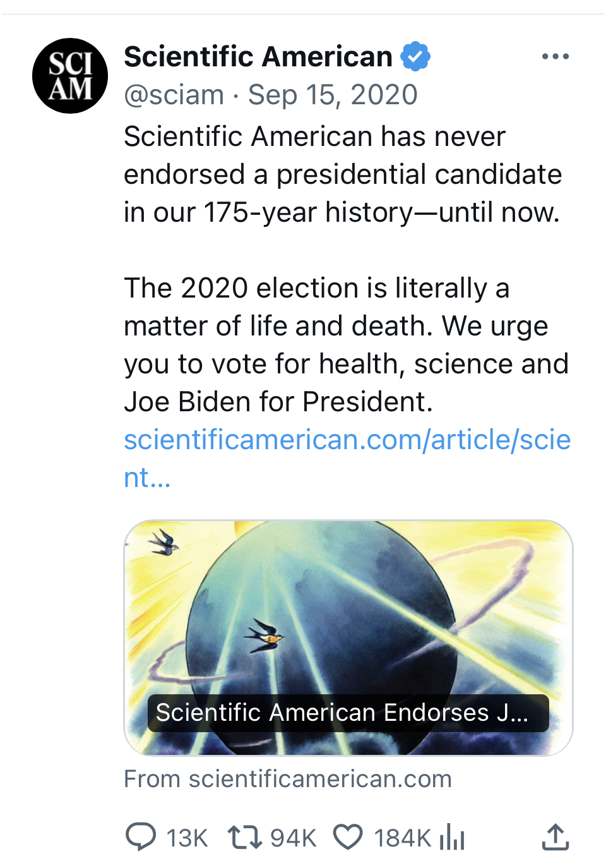Click the Sep 15, 2020 timestamp
The width and height of the screenshot is (606, 868).
click(333, 95)
